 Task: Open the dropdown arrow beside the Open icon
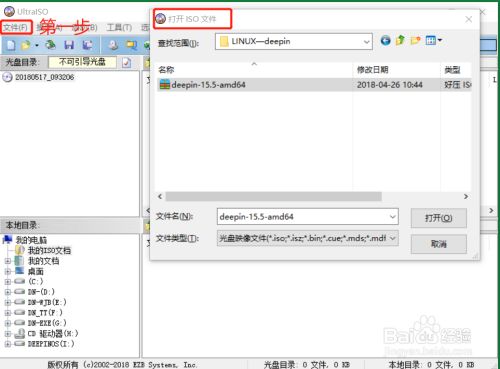click(x=37, y=45)
